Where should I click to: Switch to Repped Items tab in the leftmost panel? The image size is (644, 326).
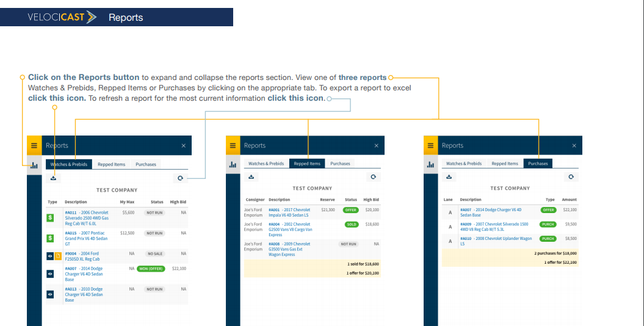(x=111, y=164)
